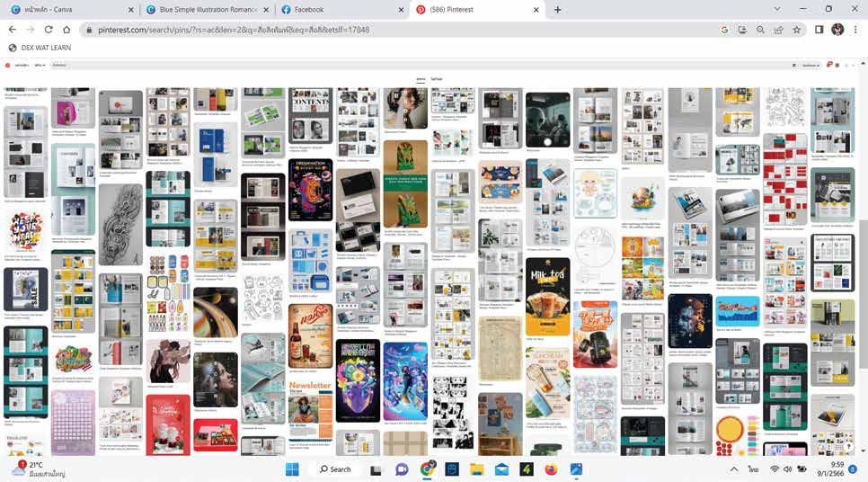Screen dimensions: 868x482
Task: Open the zoom magnifier icon in address bar
Action: tap(760, 30)
